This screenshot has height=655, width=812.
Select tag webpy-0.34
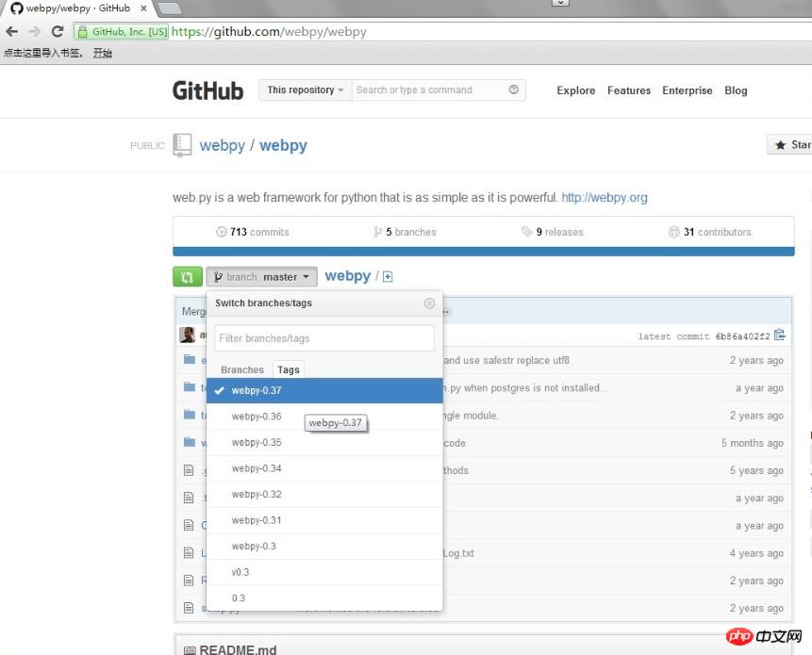click(324, 468)
